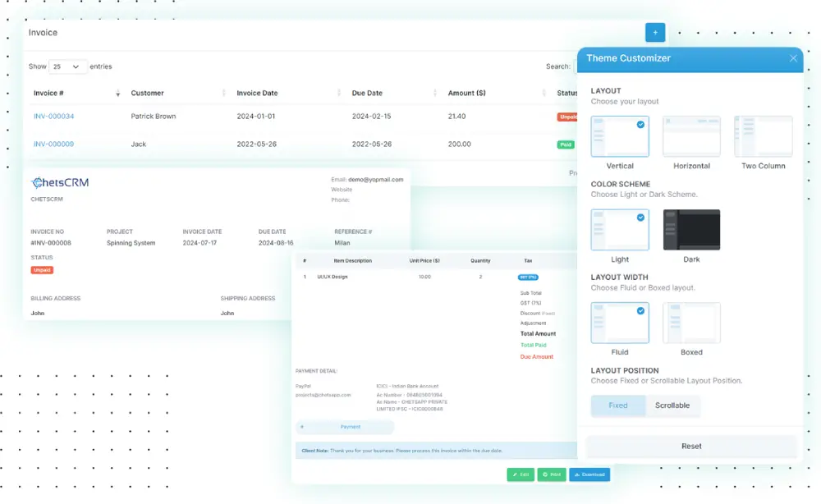Download the invoice using blue button
Image resolution: width=821 pixels, height=504 pixels.
coord(589,474)
